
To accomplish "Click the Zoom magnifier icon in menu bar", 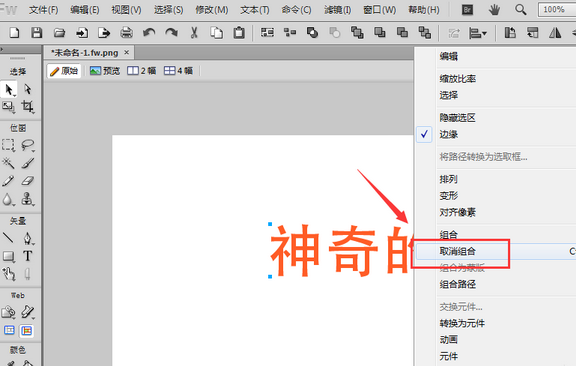I will [521, 10].
